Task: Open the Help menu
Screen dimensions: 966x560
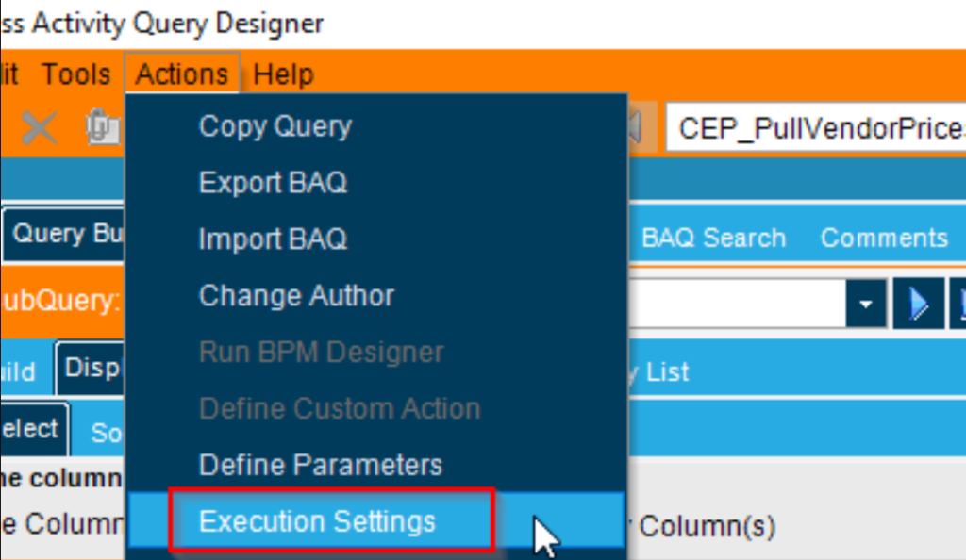Action: (x=283, y=74)
